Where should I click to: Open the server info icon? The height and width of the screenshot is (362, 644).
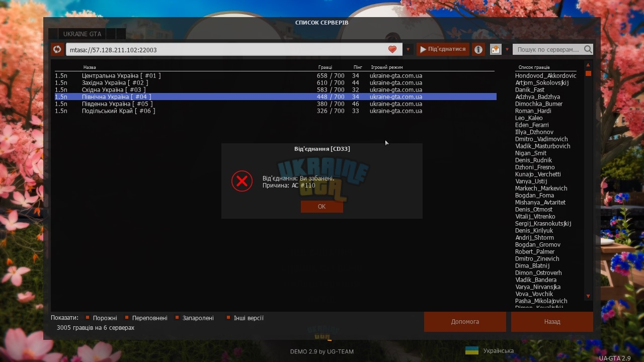point(478,49)
